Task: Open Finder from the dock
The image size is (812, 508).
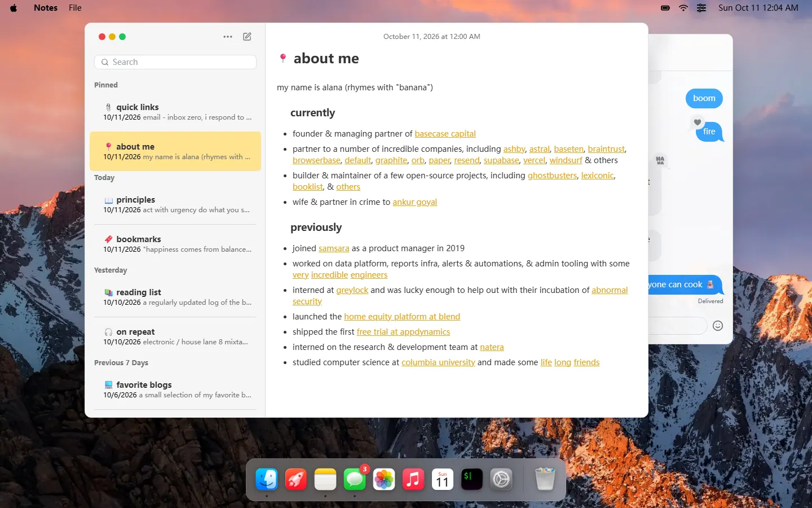Action: click(267, 480)
